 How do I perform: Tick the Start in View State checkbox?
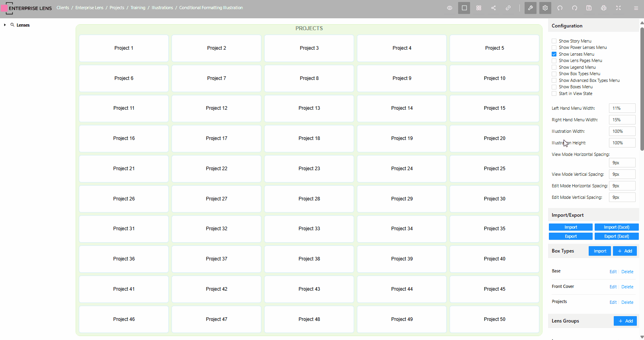point(554,93)
